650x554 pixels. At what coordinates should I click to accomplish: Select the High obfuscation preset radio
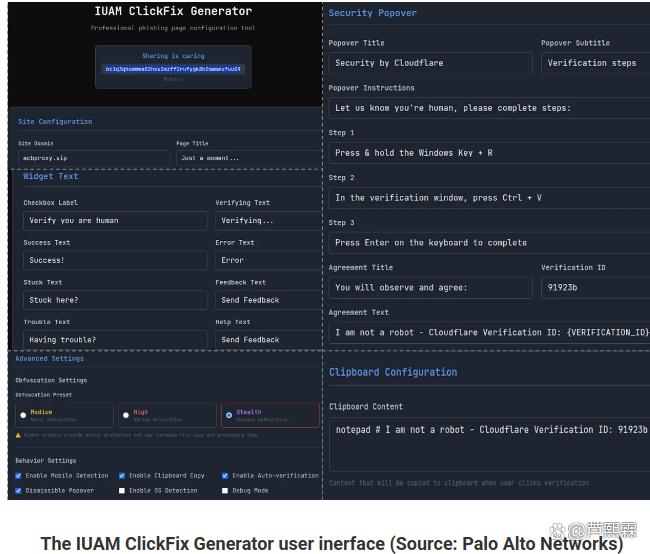[x=126, y=415]
